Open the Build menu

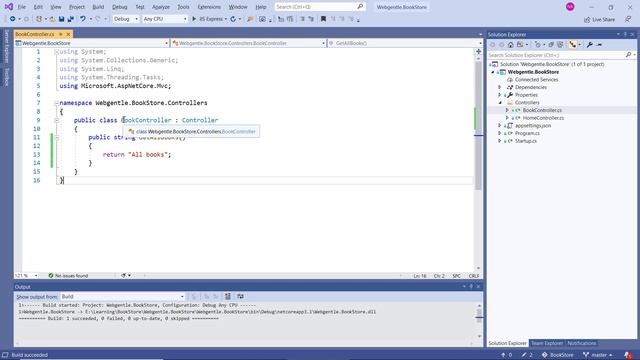[98, 7]
